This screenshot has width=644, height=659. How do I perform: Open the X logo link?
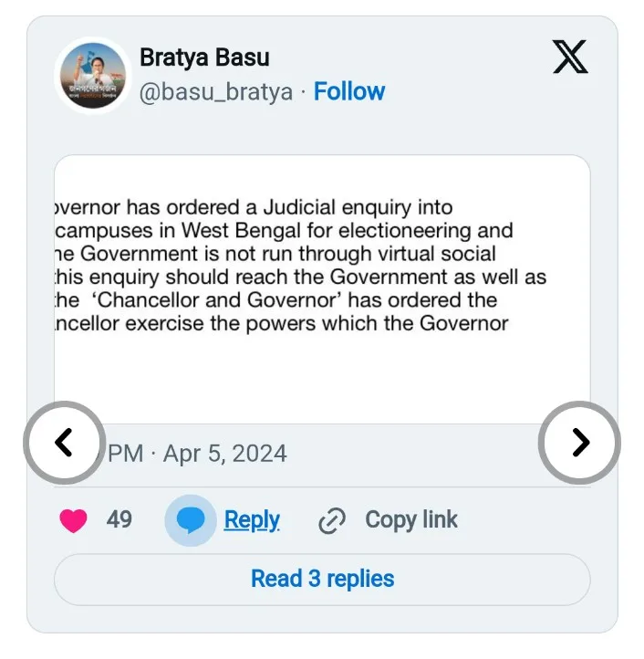tap(571, 58)
